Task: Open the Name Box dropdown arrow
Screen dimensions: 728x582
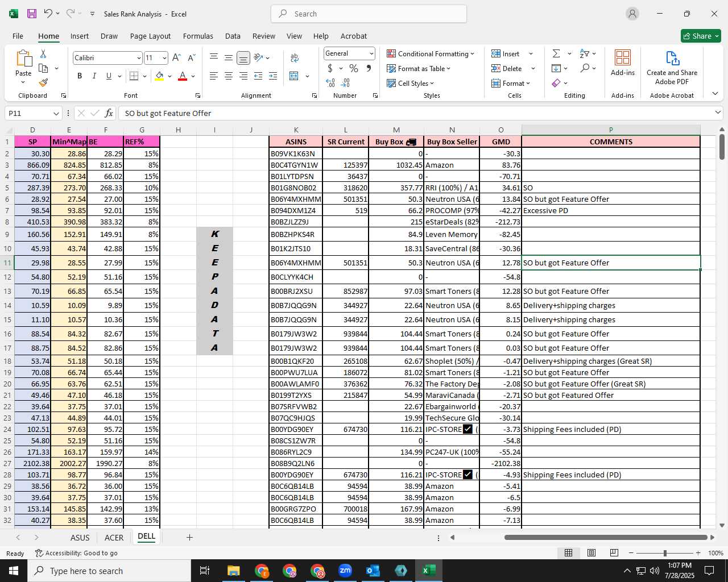Action: (56, 113)
